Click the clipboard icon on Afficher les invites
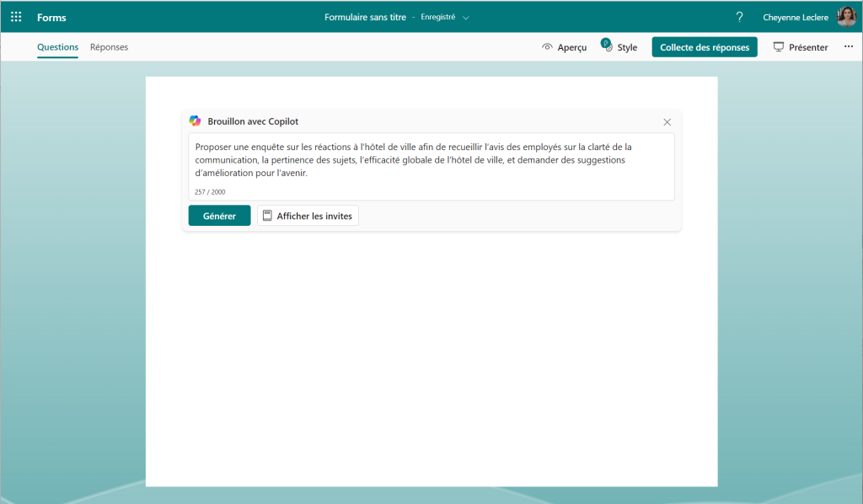The width and height of the screenshot is (863, 504). [x=265, y=215]
